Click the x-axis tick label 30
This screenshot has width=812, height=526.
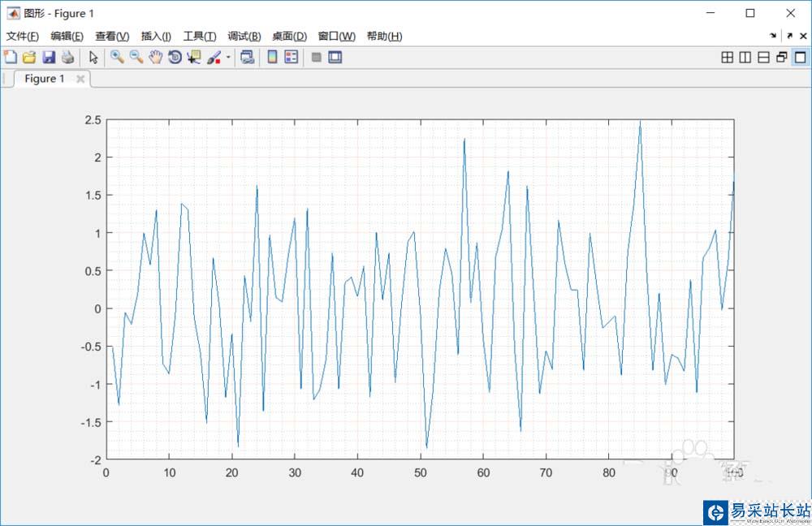pos(295,472)
